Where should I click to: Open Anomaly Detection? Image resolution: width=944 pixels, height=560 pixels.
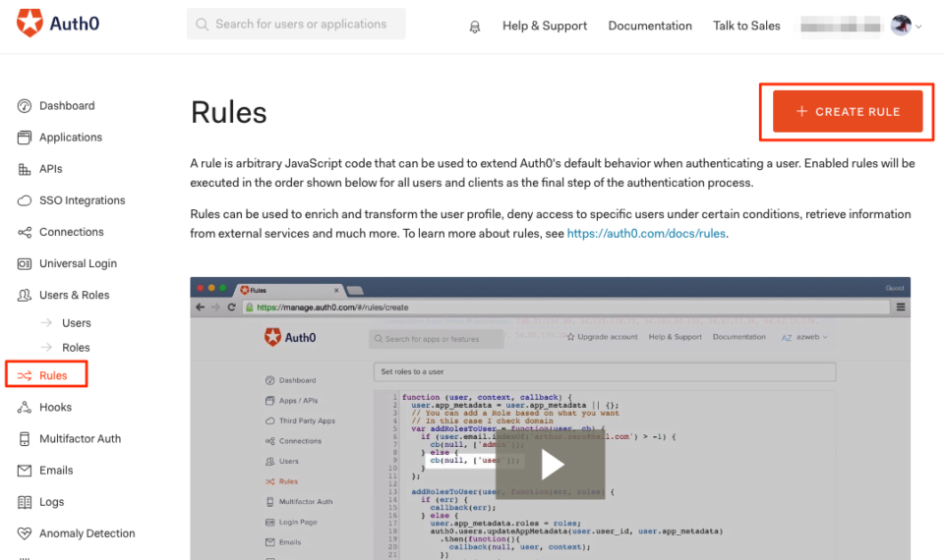(x=87, y=532)
